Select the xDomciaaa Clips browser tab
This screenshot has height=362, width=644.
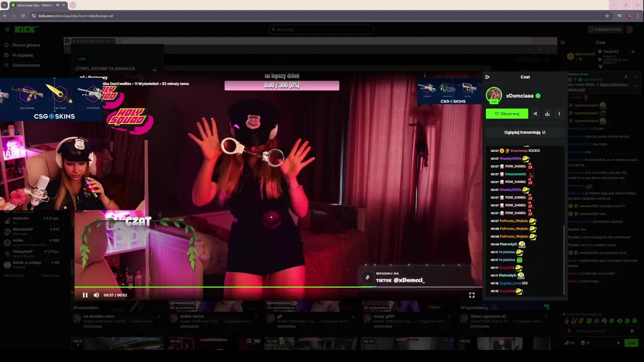(x=38, y=5)
